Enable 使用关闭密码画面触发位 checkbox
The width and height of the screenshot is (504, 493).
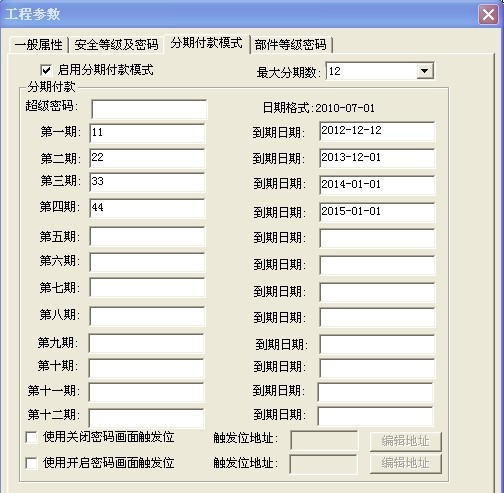click(31, 437)
